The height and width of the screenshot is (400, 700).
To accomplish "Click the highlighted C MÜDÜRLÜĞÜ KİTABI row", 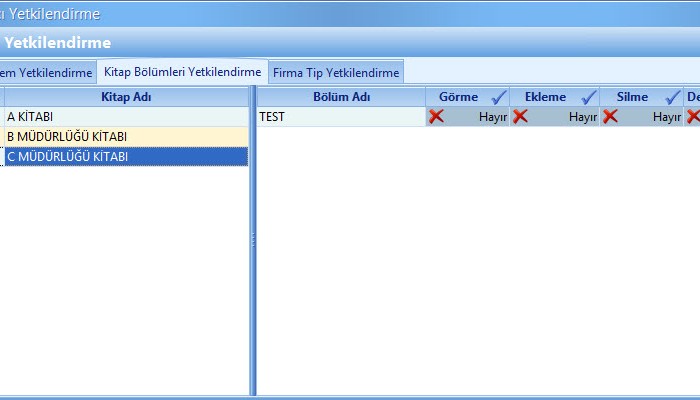I will click(126, 156).
